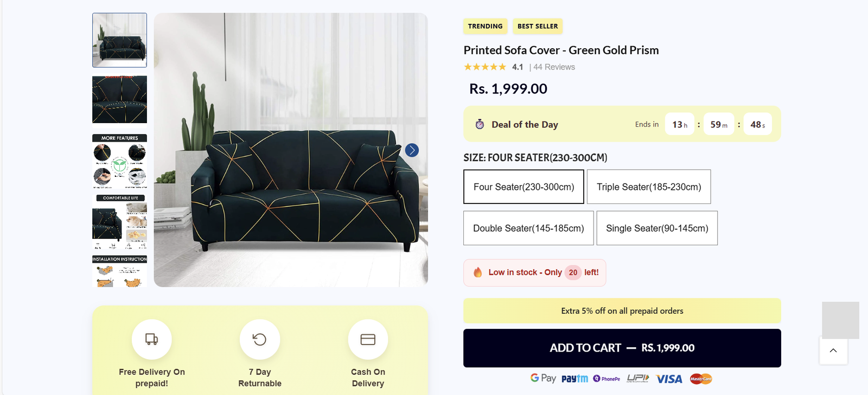Screen dimensions: 868x395
Task: Click the Deal of the Day stopwatch icon
Action: 480,124
